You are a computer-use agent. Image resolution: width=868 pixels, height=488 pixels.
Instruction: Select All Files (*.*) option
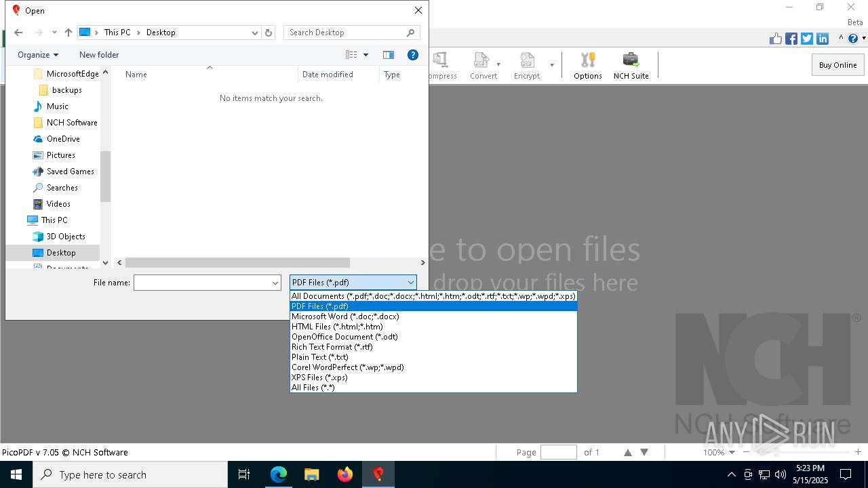(x=433, y=388)
